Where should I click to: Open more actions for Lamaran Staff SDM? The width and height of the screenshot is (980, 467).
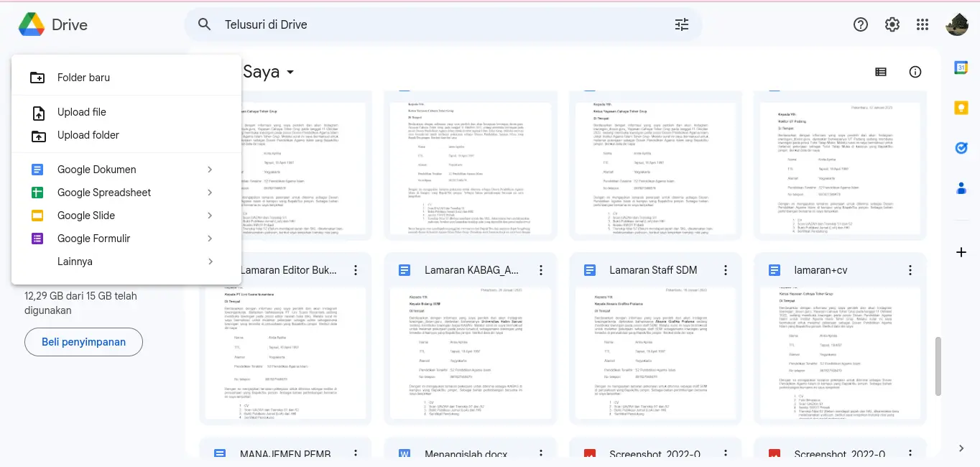(x=726, y=270)
